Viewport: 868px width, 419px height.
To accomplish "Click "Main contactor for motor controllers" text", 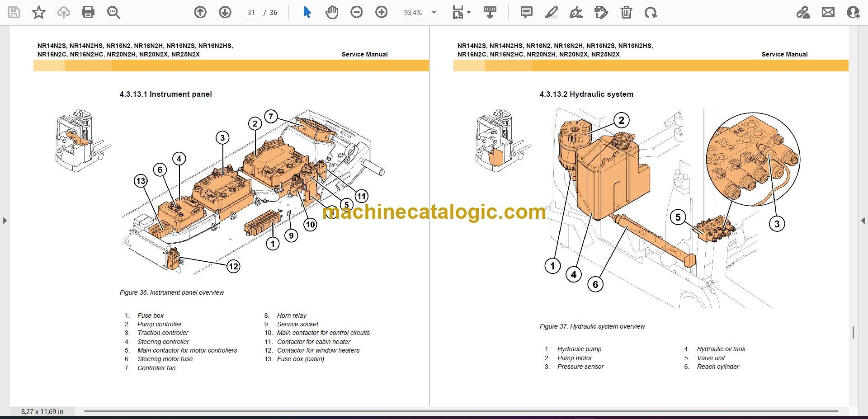I will coord(187,350).
